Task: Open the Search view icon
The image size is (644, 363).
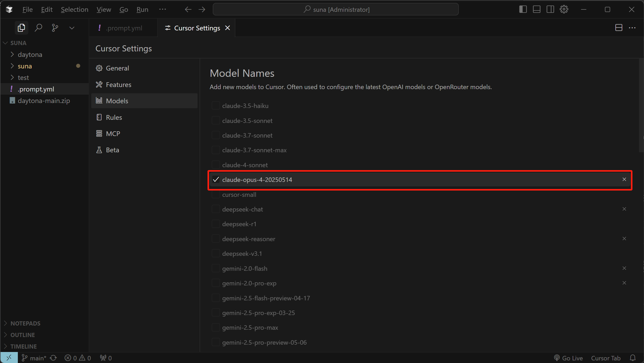Action: [x=38, y=28]
